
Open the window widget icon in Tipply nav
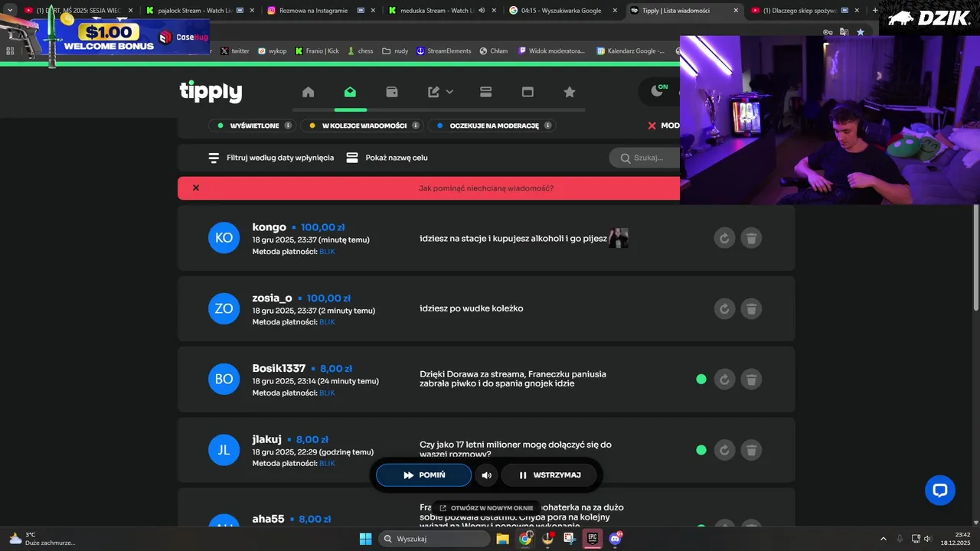[x=528, y=92]
